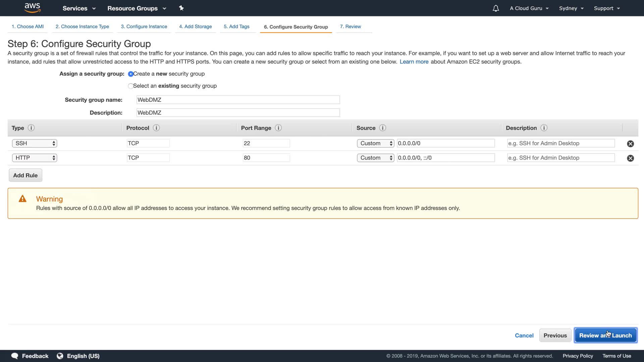Select Create a new security group radio
This screenshot has width=644, height=362.
[x=131, y=74]
